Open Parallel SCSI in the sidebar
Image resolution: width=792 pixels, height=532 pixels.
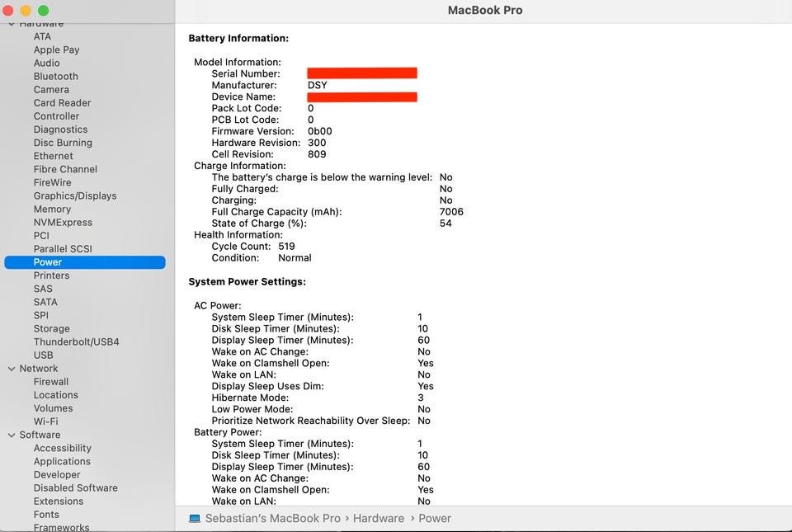[x=63, y=249]
